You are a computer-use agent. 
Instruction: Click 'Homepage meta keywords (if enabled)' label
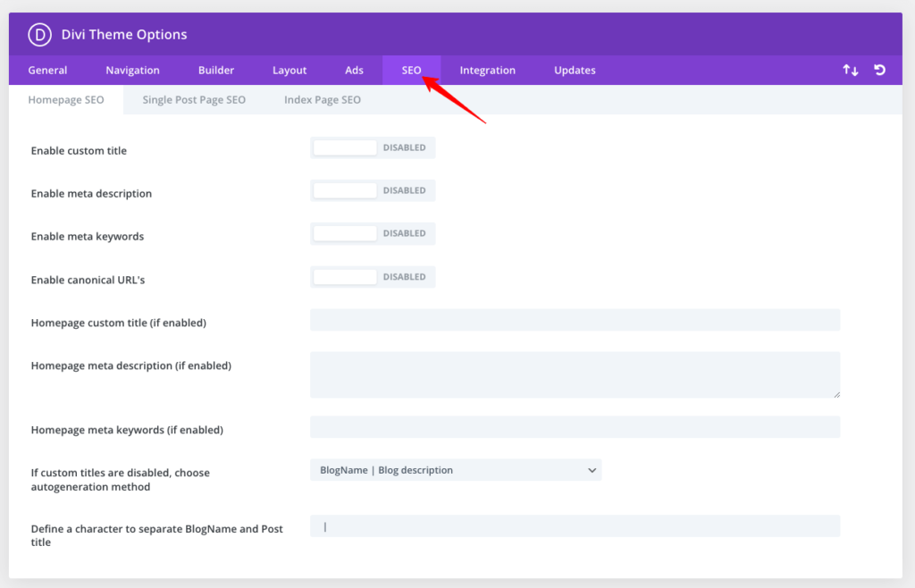click(127, 430)
